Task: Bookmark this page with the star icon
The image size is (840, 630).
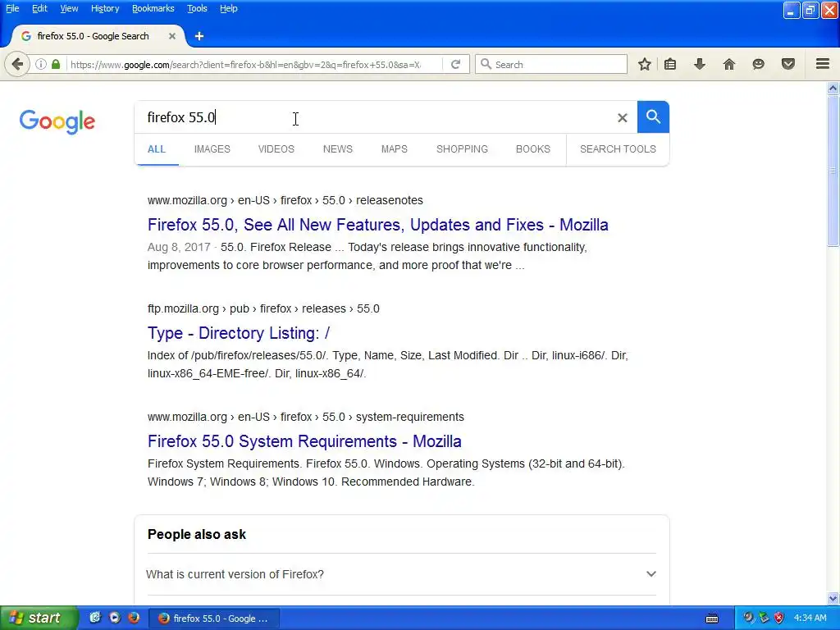Action: (x=645, y=64)
